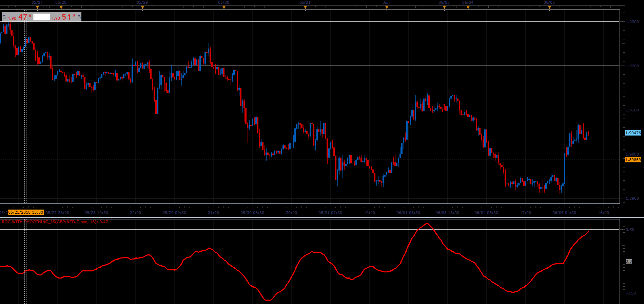Click the orange price label 1.89869
644x304 pixels.
point(633,160)
